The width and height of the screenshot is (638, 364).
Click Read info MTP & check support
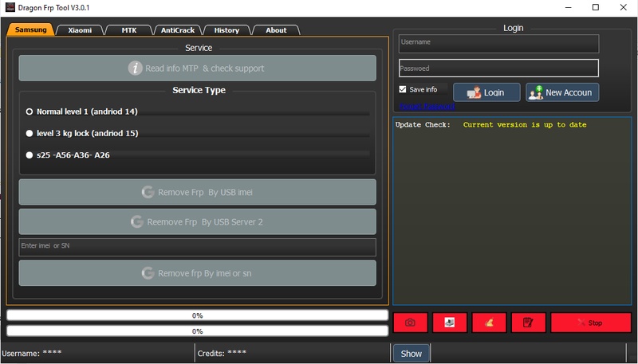pos(197,68)
